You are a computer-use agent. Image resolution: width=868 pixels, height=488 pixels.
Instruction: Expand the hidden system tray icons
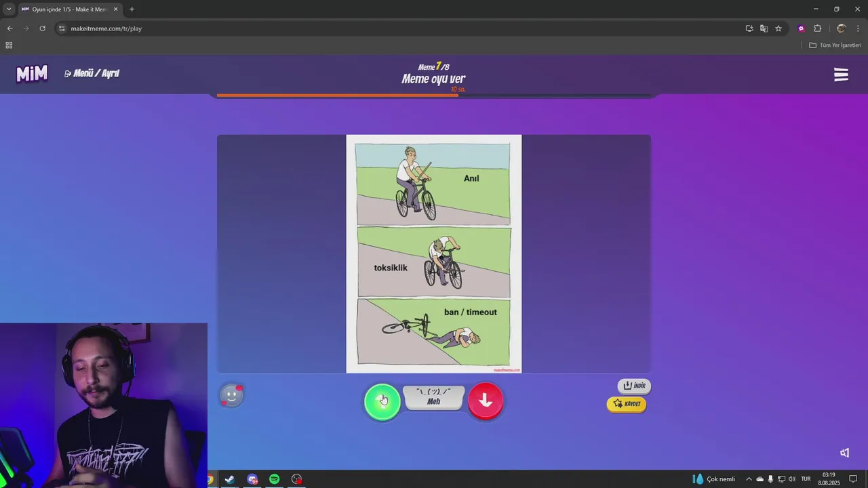(x=749, y=479)
